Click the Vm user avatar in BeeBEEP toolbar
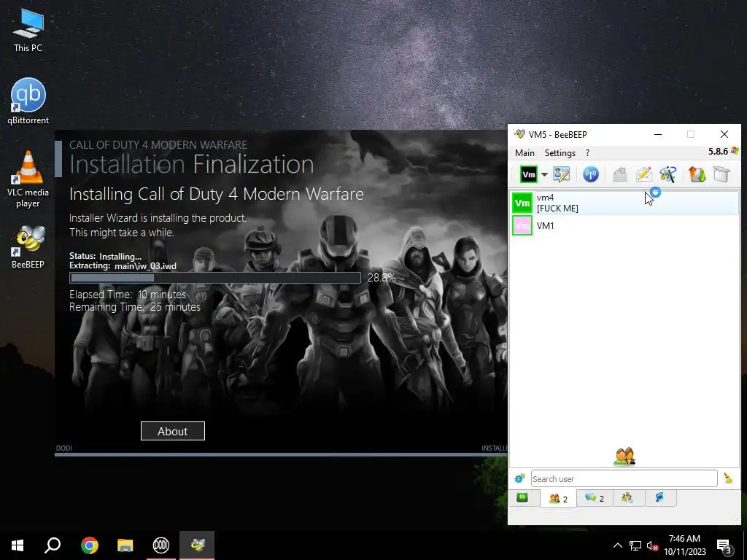The image size is (747, 560). coord(528,174)
